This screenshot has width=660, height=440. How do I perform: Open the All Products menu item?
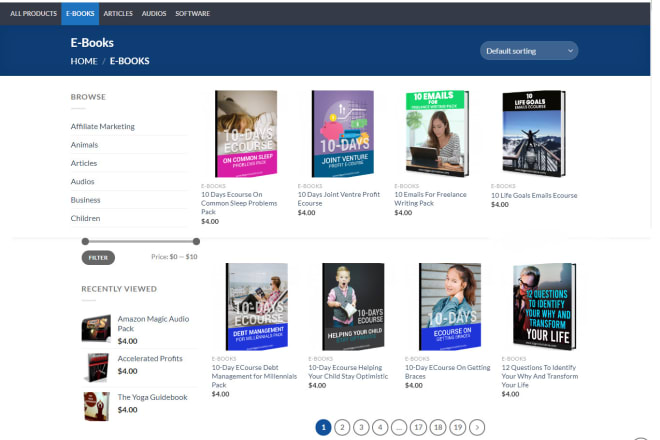coord(33,13)
